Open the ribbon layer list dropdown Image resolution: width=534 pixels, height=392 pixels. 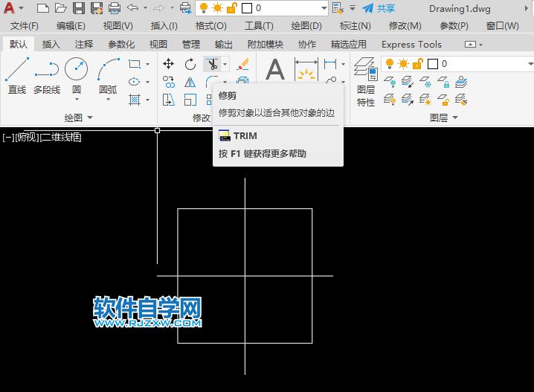(530, 64)
